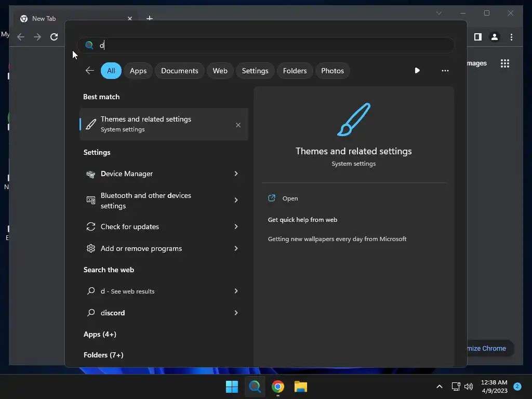Viewport: 532px width, 399px height.
Task: Open the Chrome three-dot menu
Action: 512,37
